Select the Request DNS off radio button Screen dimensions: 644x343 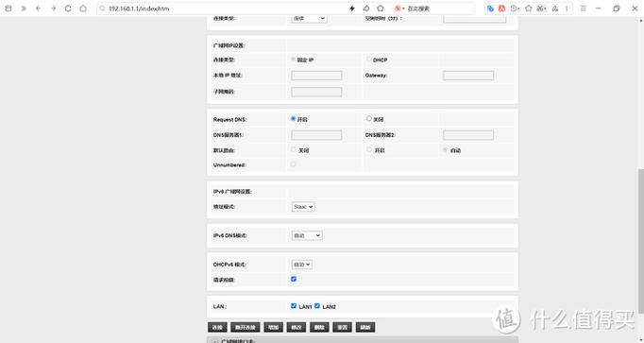tap(369, 119)
